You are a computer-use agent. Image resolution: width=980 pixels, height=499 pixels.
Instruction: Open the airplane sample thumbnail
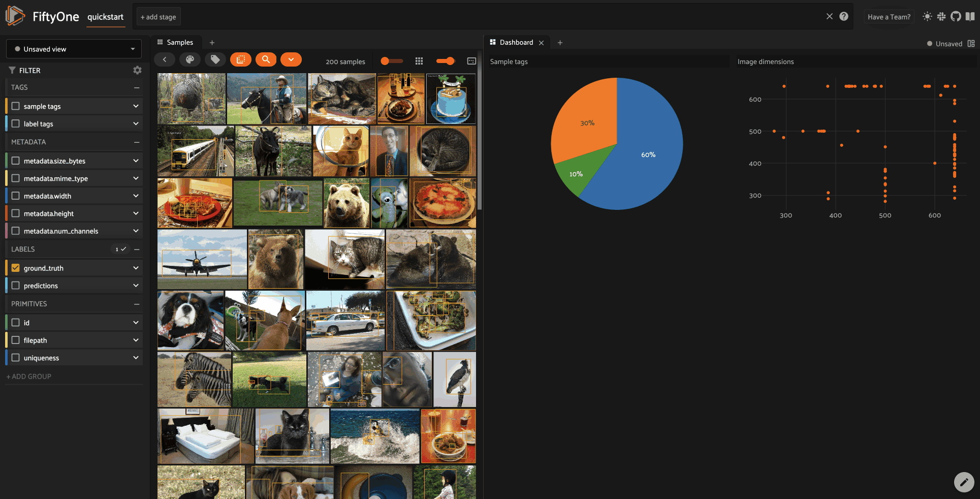(202, 259)
